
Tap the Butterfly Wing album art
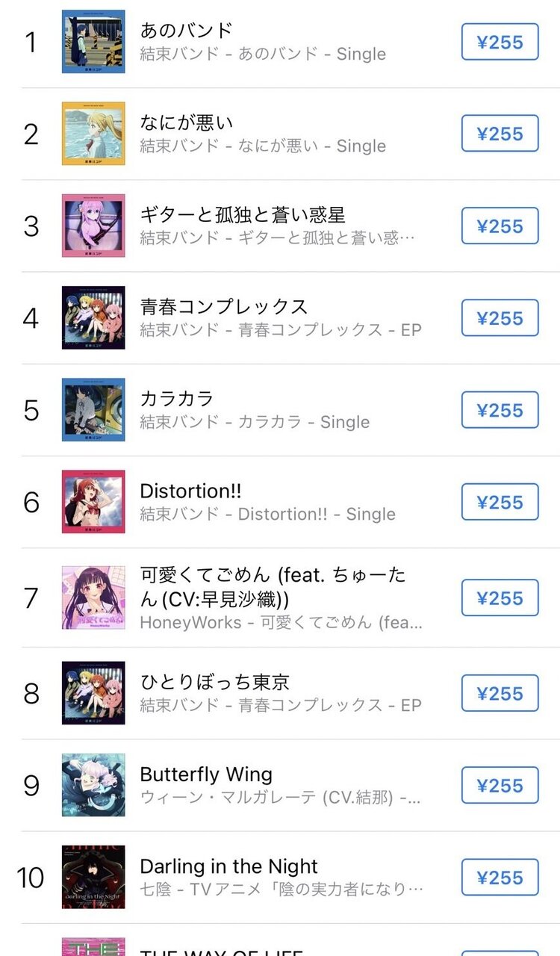coord(93,785)
